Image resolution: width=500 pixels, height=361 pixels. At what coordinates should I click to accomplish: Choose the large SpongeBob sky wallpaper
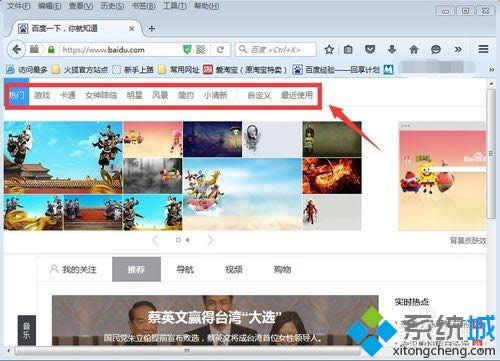(242, 194)
